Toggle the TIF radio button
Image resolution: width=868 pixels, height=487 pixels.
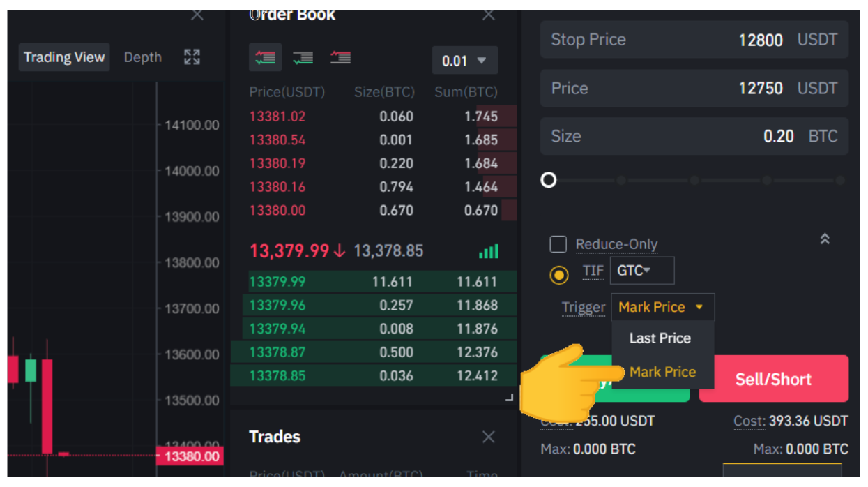[558, 275]
